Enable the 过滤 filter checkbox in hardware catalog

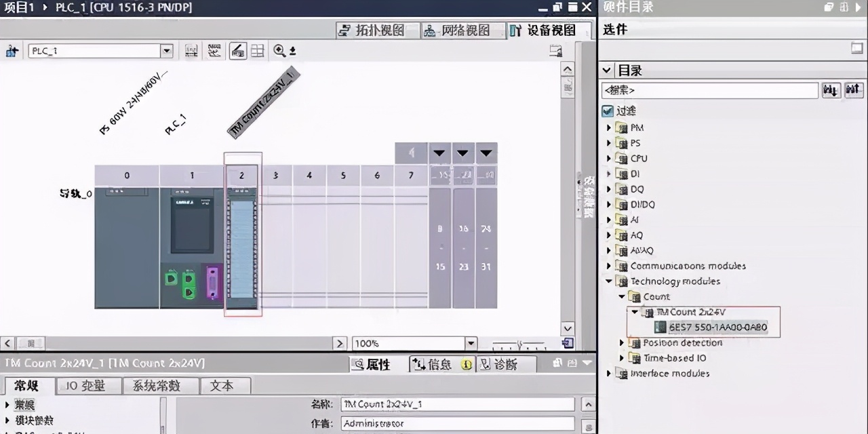(x=608, y=111)
